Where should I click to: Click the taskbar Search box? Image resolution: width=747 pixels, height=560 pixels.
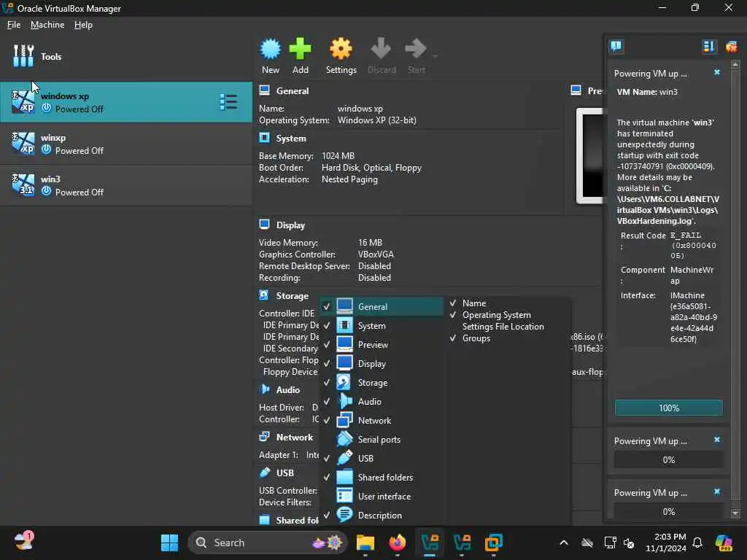(267, 542)
